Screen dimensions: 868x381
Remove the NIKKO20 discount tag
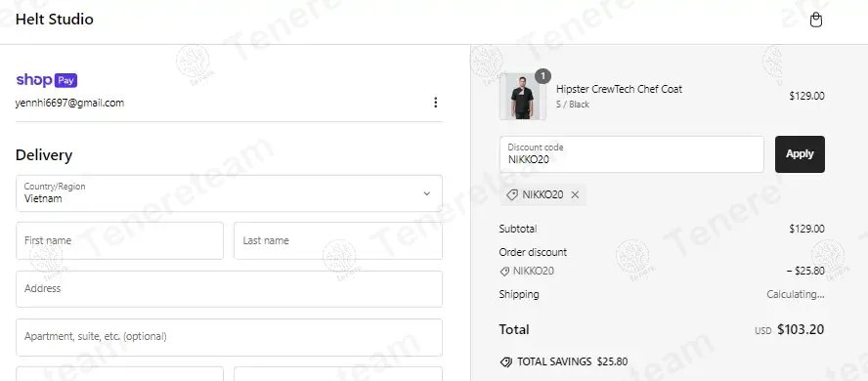(575, 194)
